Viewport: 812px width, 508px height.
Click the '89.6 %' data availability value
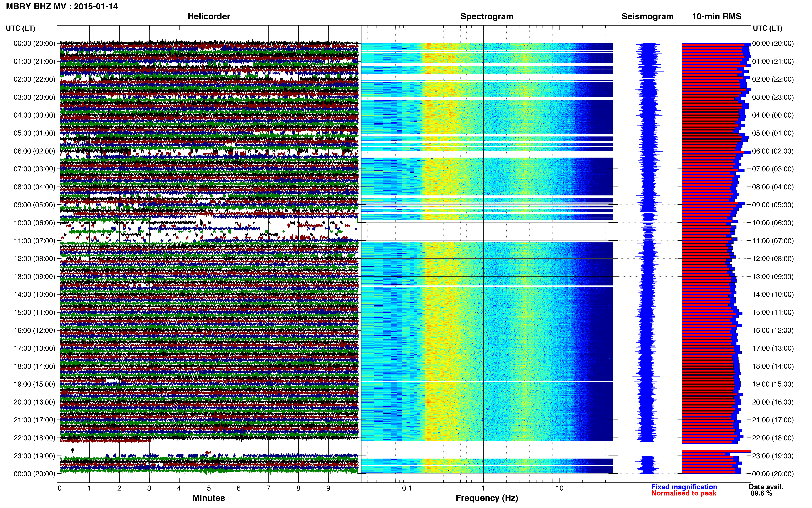click(761, 493)
